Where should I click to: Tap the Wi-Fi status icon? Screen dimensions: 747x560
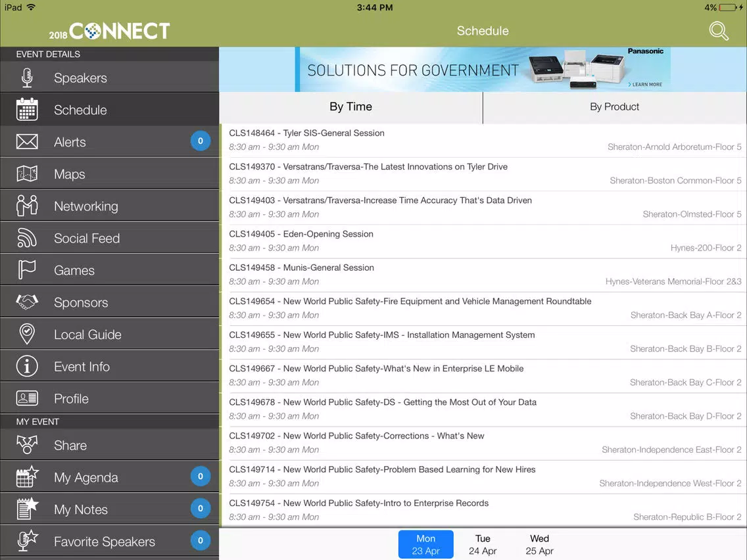31,7
